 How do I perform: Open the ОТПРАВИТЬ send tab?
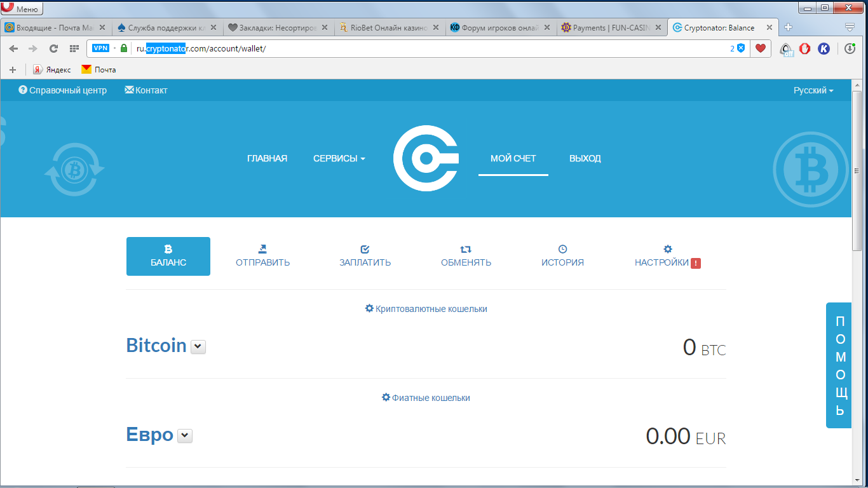[x=262, y=256]
